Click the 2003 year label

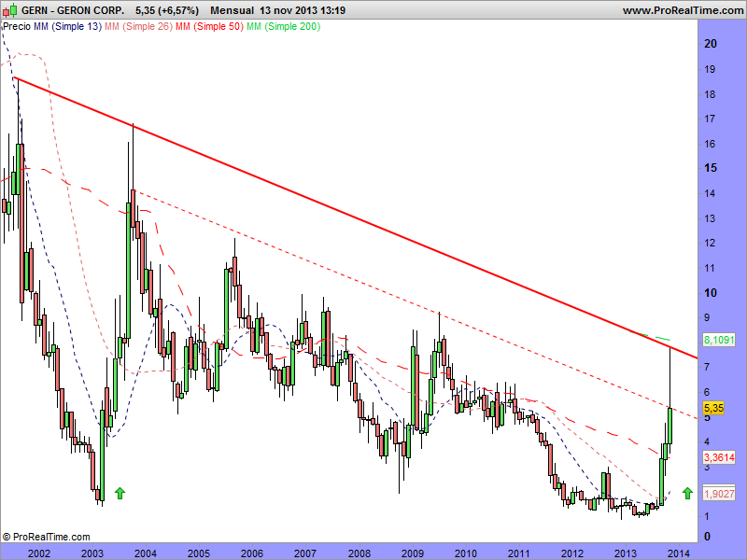pos(92,553)
